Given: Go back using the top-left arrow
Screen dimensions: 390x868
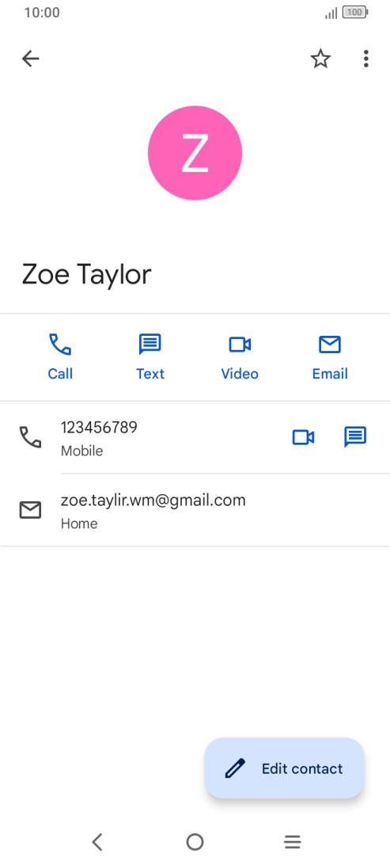Looking at the screenshot, I should pyautogui.click(x=30, y=59).
